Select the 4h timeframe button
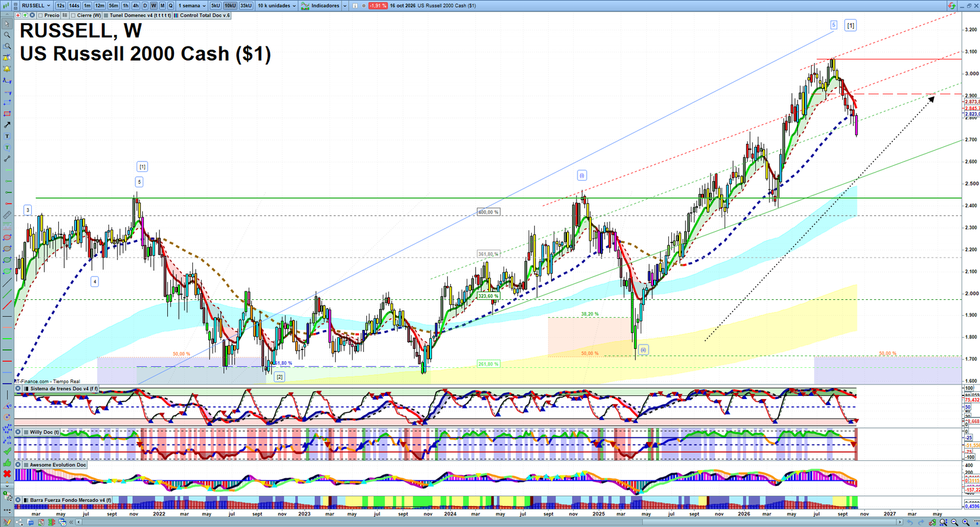This screenshot has height=527, width=980. pyautogui.click(x=136, y=6)
